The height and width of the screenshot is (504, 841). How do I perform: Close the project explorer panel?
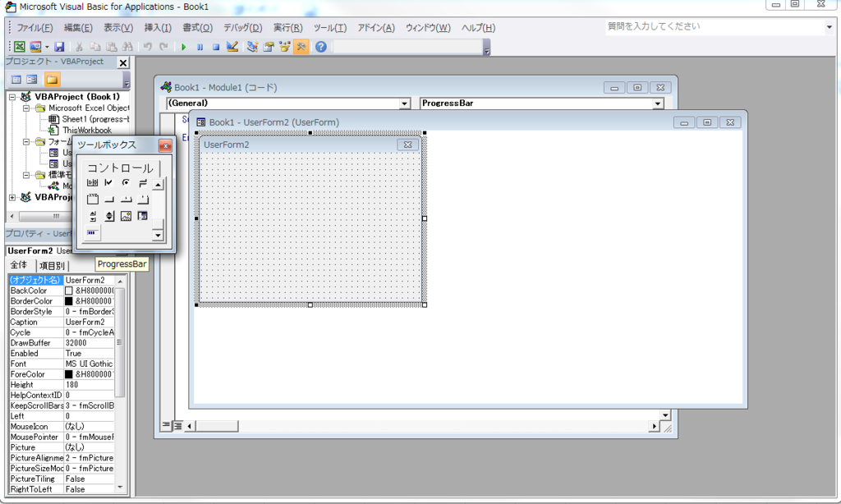click(x=123, y=62)
